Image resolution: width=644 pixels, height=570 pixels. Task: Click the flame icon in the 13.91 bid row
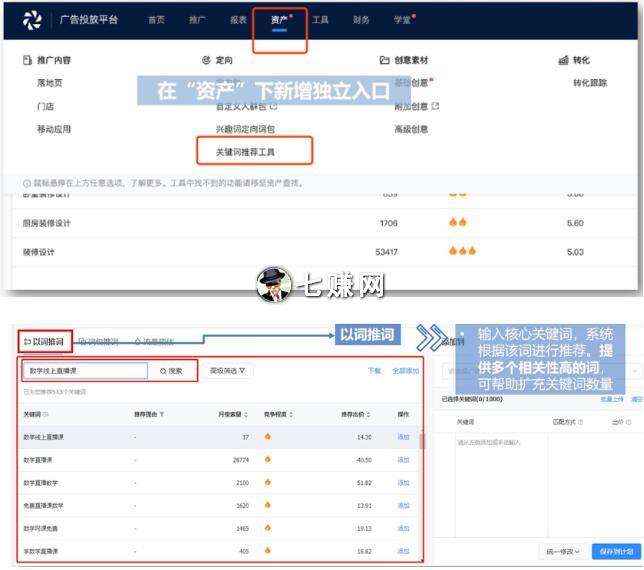pyautogui.click(x=268, y=505)
